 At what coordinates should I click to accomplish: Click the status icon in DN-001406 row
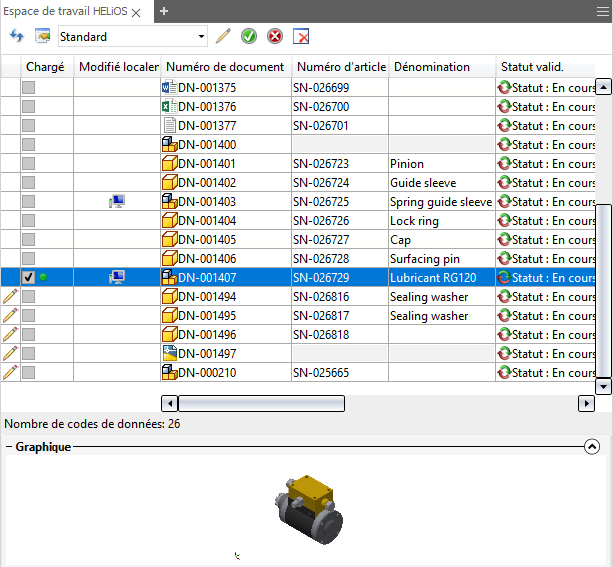pyautogui.click(x=504, y=258)
